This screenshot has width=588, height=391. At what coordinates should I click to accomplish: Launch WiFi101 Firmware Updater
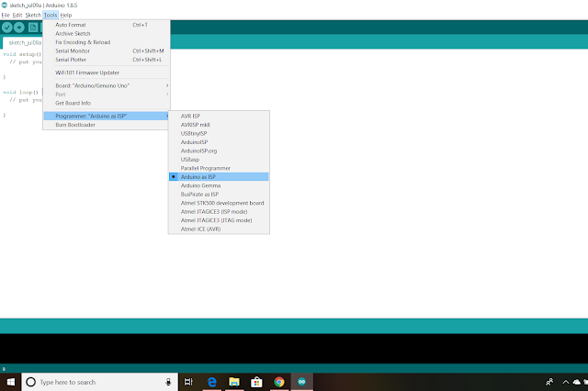coord(107,73)
